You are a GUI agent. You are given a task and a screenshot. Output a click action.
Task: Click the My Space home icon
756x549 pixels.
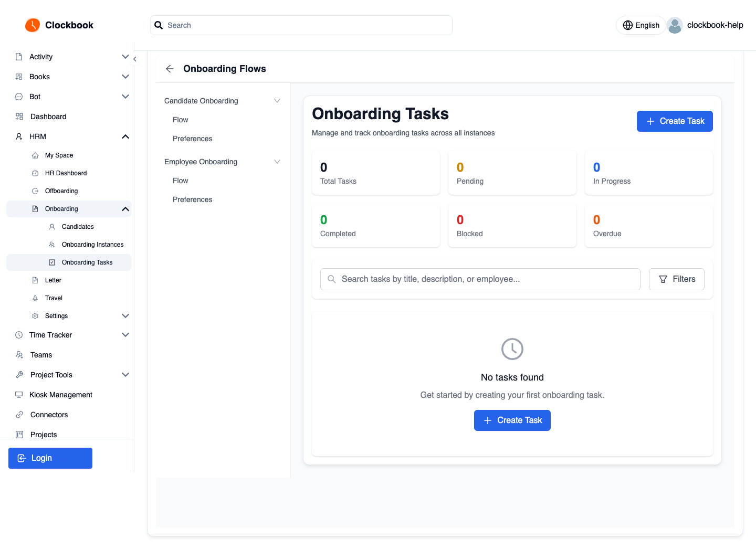[35, 155]
